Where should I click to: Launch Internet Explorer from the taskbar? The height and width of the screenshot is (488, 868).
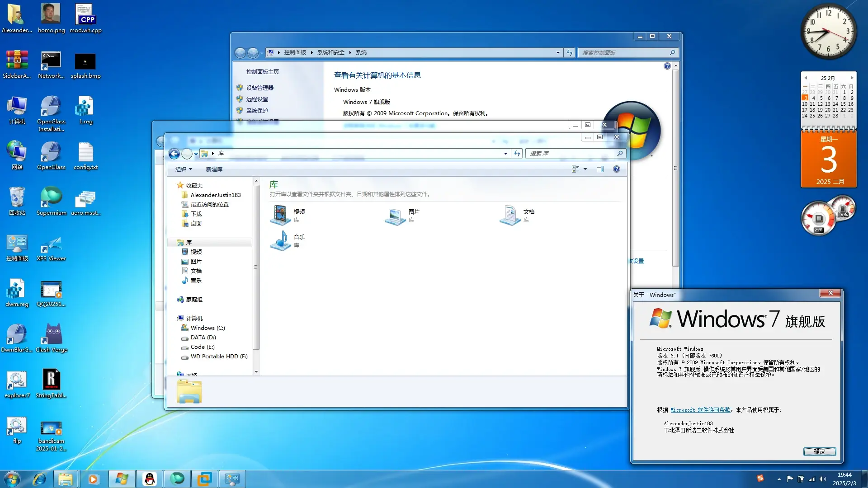coord(40,479)
